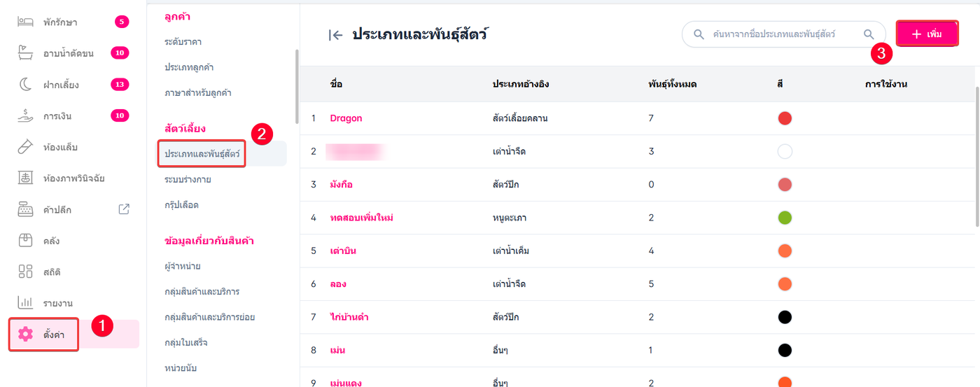This screenshot has width=980, height=387.
Task: Click the green color swatch for ทดสอบเพิ่มใหม่
Action: (x=785, y=218)
